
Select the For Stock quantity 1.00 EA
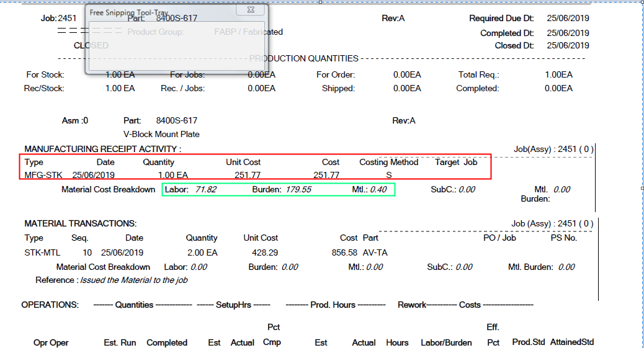click(120, 74)
